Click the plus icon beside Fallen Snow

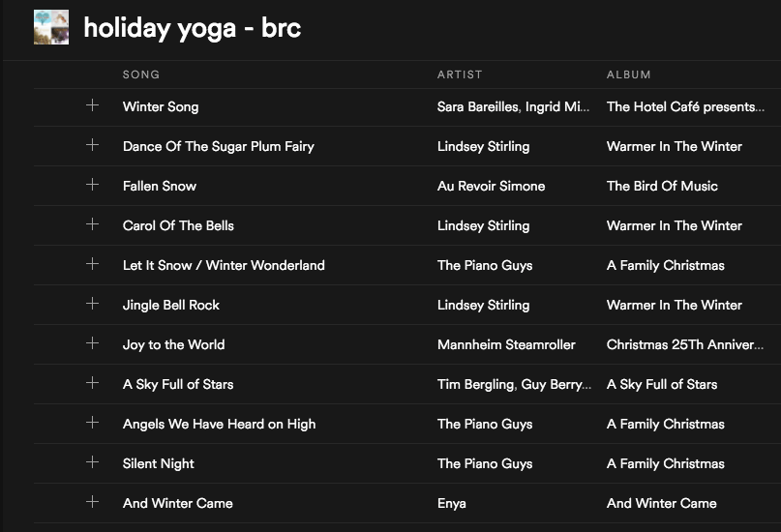[x=93, y=185]
